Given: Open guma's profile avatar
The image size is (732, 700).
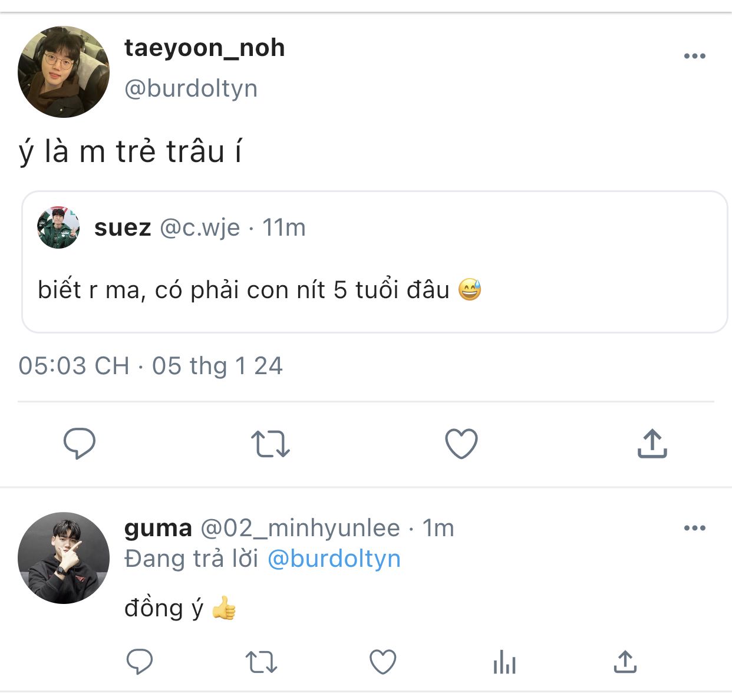Looking at the screenshot, I should tap(64, 558).
